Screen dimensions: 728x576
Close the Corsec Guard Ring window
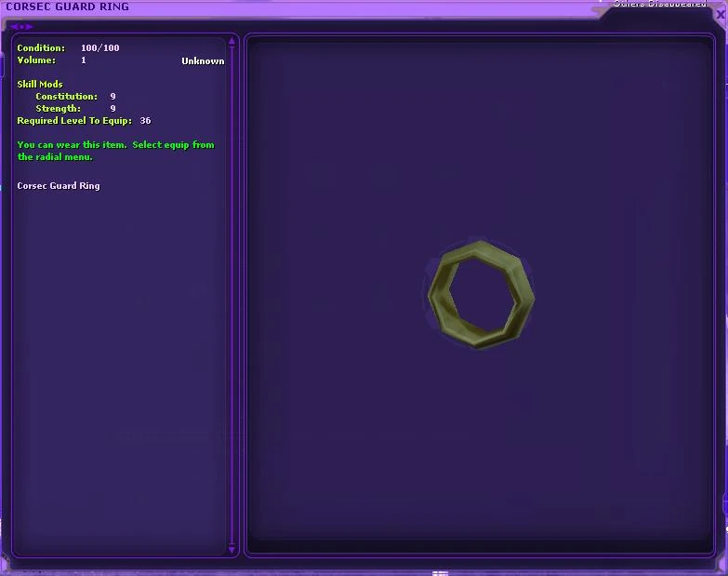coord(721,14)
